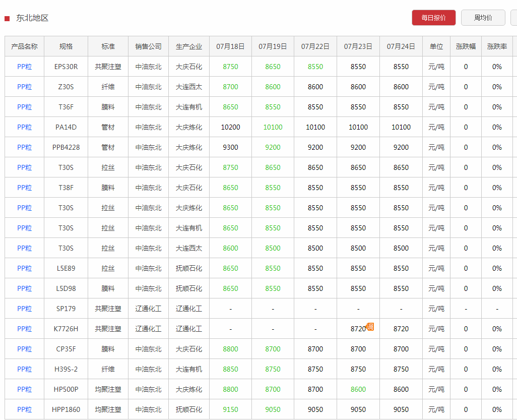This screenshot has height=420, width=517.
Task: Click the 生产企业 column header
Action: [x=189, y=46]
